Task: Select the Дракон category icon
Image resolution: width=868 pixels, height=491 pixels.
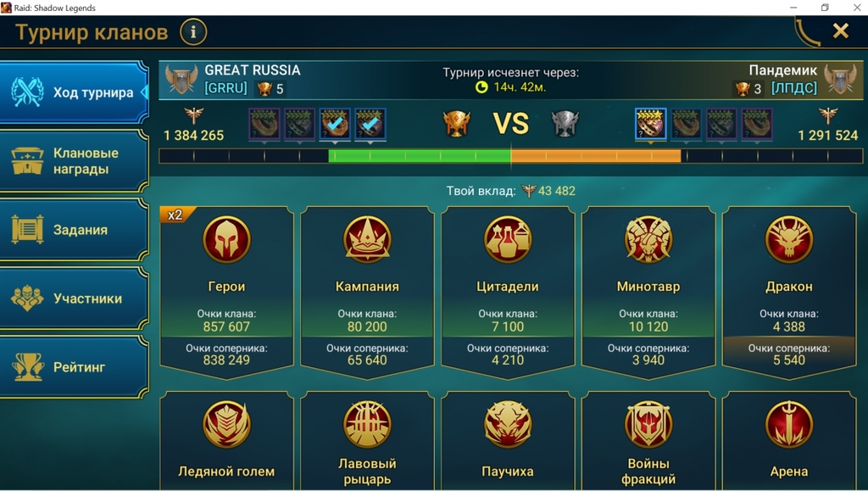Action: pyautogui.click(x=789, y=240)
